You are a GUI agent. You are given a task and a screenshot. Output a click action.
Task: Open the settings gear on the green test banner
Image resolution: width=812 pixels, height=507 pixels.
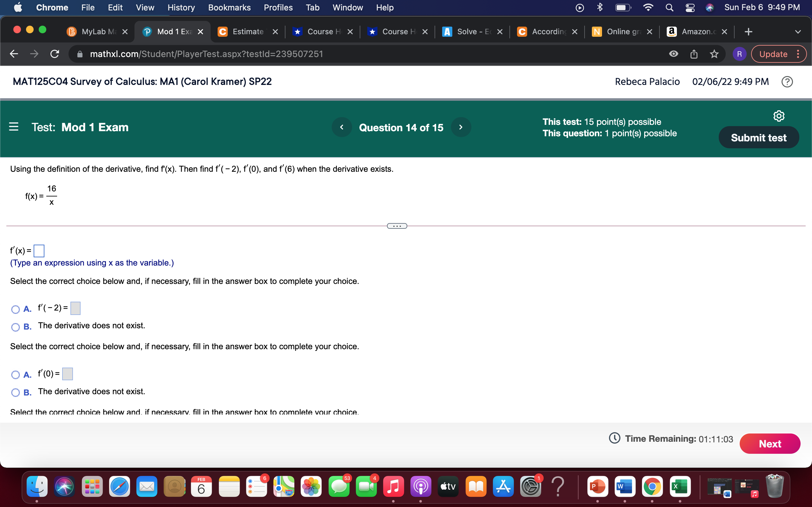(x=778, y=115)
